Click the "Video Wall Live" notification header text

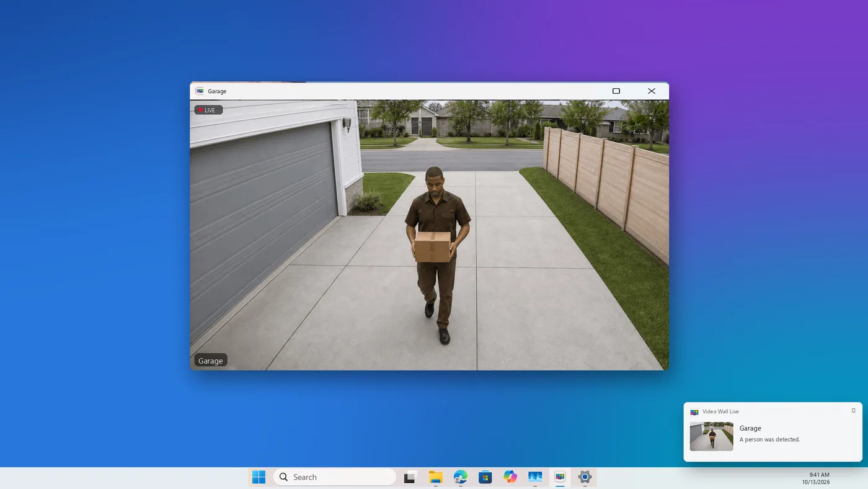[720, 411]
